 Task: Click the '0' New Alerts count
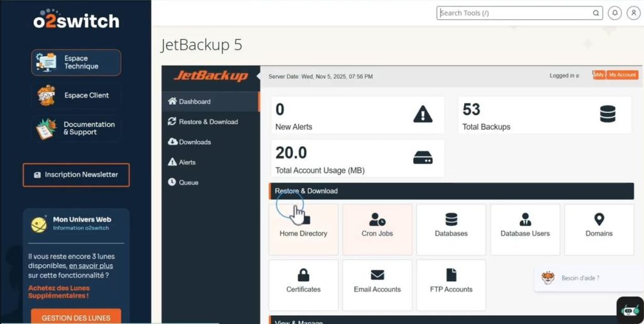click(x=280, y=109)
